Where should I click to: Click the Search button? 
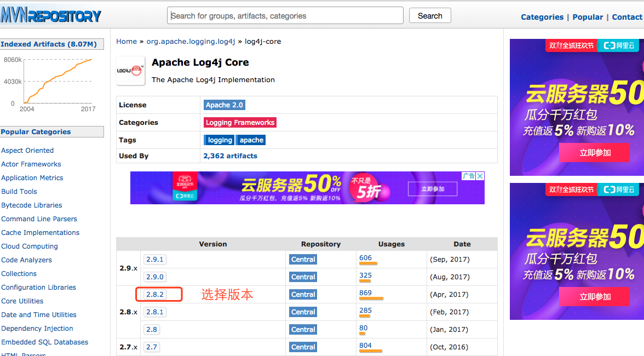point(430,15)
